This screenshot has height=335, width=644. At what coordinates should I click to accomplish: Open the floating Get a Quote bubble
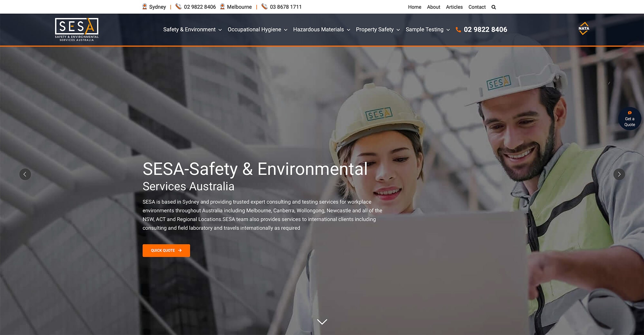[630, 119]
